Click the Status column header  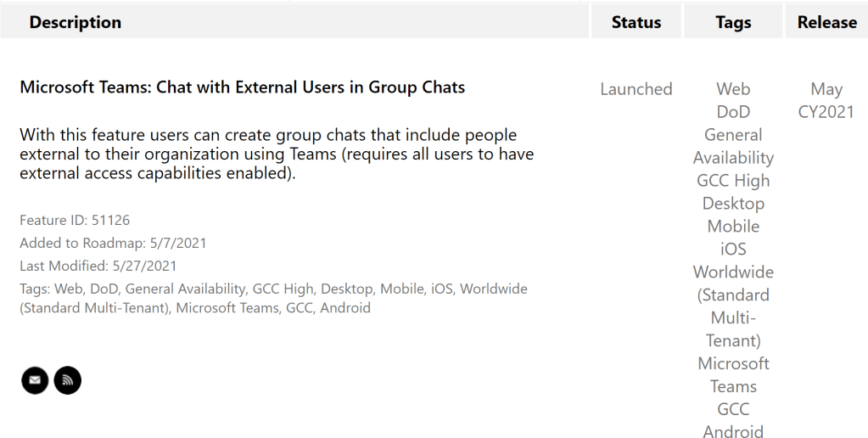(x=636, y=23)
